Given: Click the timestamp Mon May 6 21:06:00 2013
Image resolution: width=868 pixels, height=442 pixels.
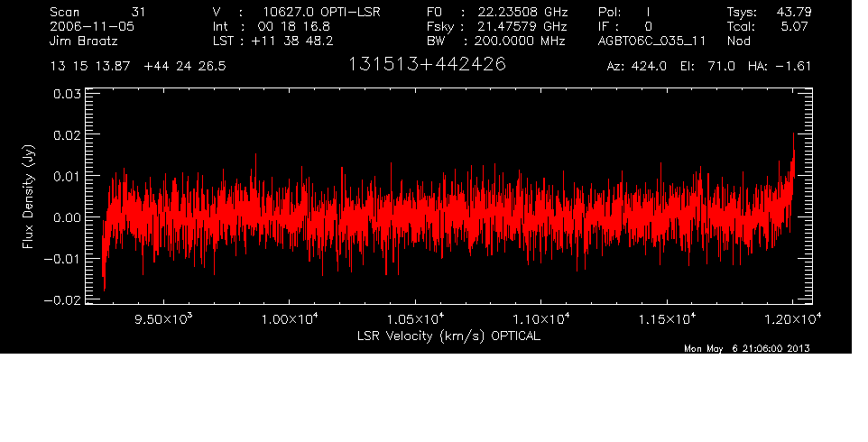Looking at the screenshot, I should pos(747,348).
